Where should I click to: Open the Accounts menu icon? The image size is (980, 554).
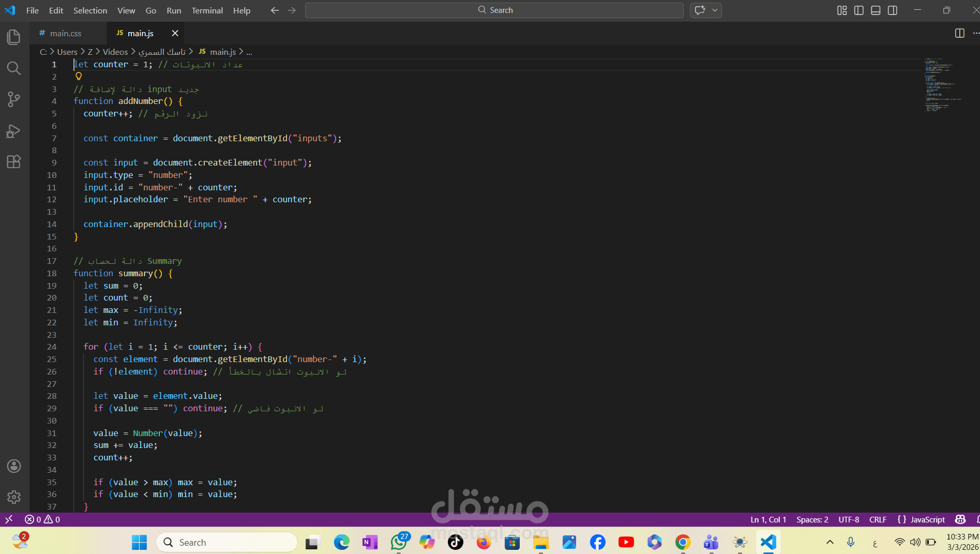coord(14,466)
